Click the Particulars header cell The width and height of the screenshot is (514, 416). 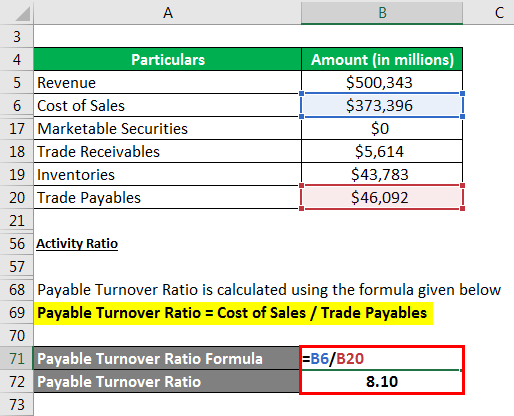(167, 59)
